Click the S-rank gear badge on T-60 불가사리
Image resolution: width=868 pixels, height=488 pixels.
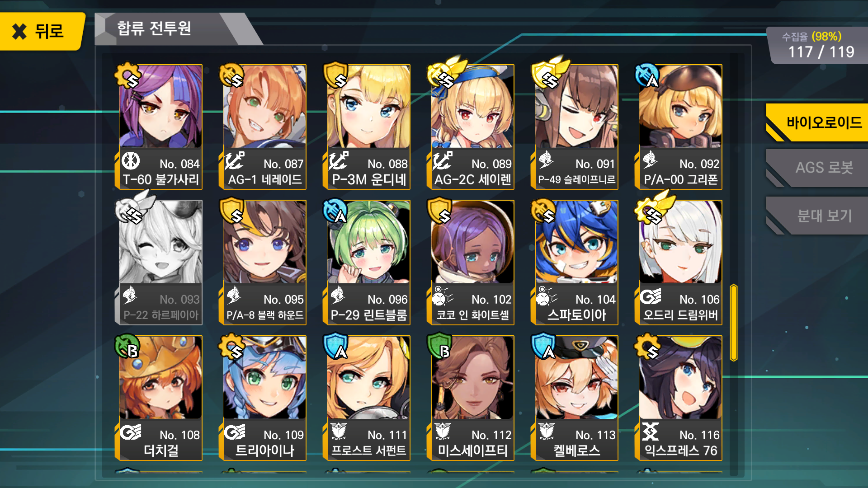[x=128, y=76]
